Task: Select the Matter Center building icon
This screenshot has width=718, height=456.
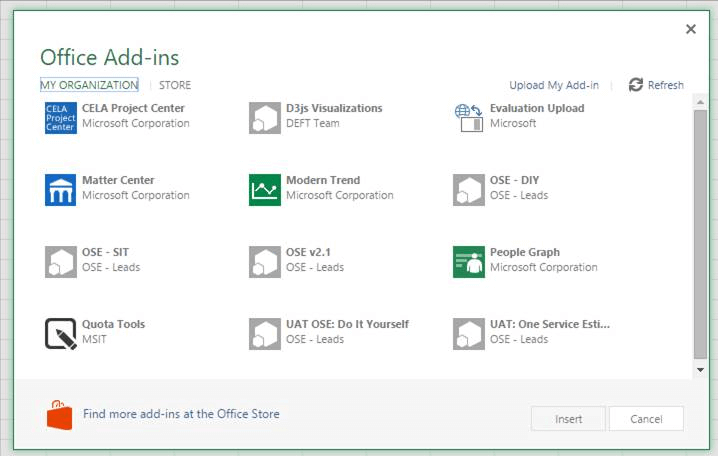Action: tap(61, 189)
